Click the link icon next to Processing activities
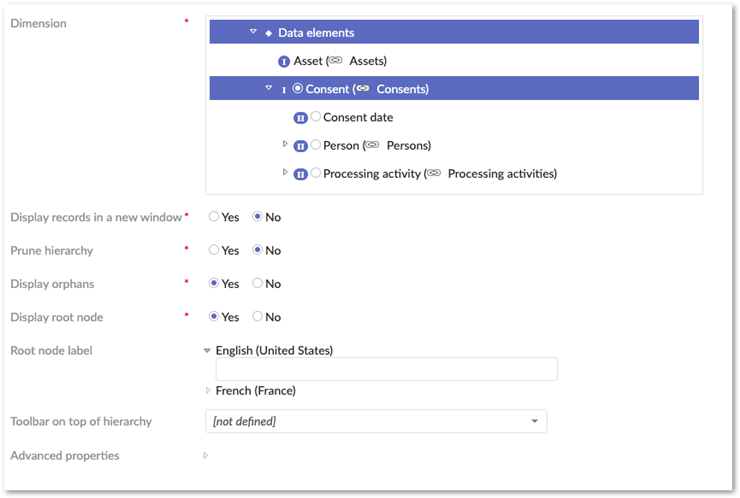This screenshot has width=740, height=498. 433,174
